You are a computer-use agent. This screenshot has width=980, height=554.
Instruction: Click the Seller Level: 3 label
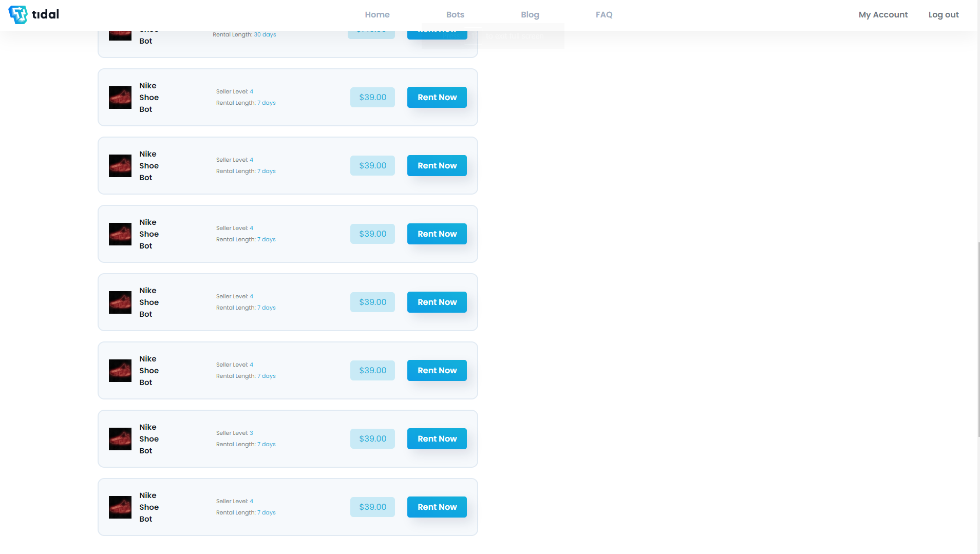[234, 433]
